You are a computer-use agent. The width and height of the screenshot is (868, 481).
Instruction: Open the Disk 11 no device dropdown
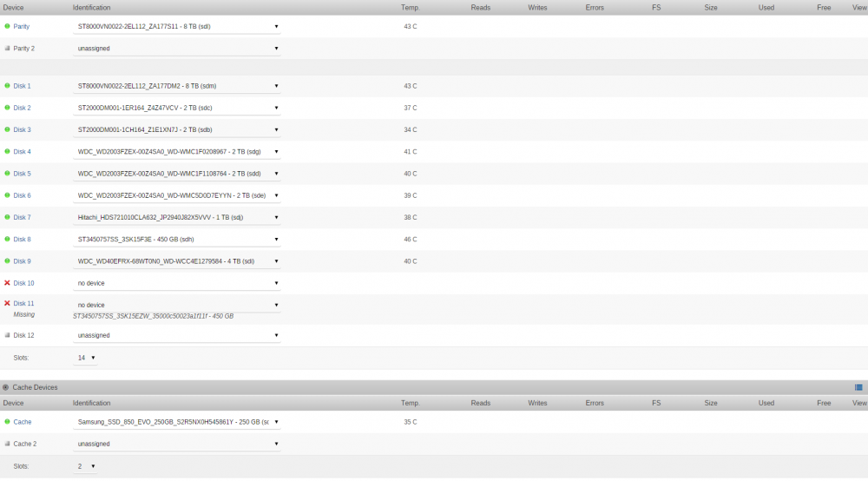pyautogui.click(x=177, y=305)
